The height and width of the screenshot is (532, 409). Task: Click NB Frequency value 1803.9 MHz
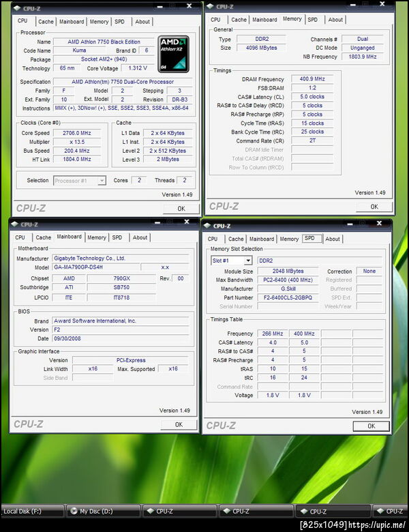(363, 57)
